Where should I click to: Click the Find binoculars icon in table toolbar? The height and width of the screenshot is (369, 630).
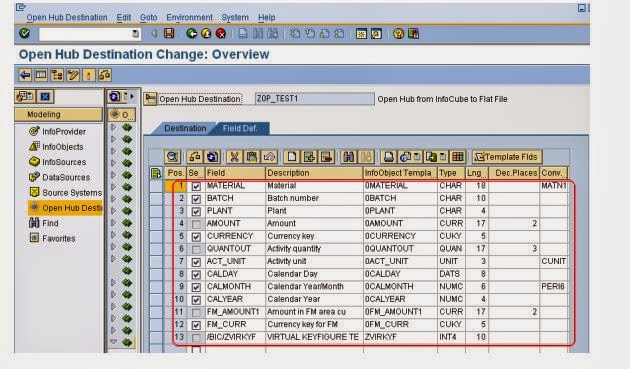[349, 157]
